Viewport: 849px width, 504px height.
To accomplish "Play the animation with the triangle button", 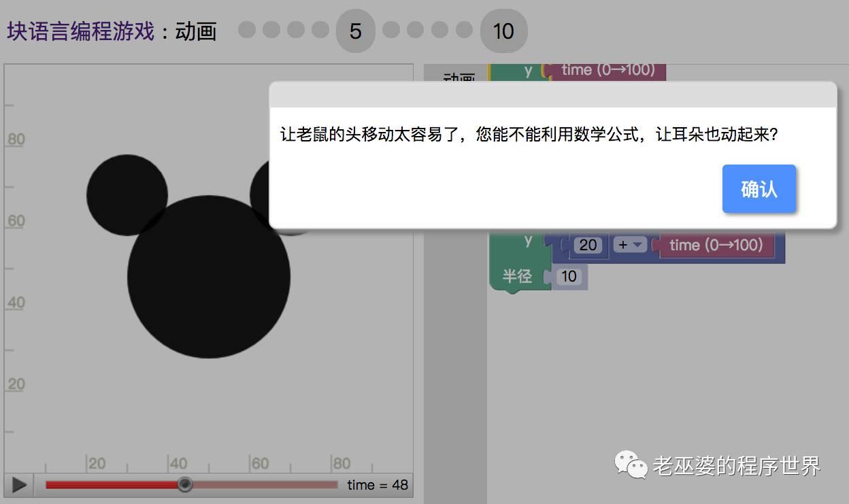I will point(19,485).
